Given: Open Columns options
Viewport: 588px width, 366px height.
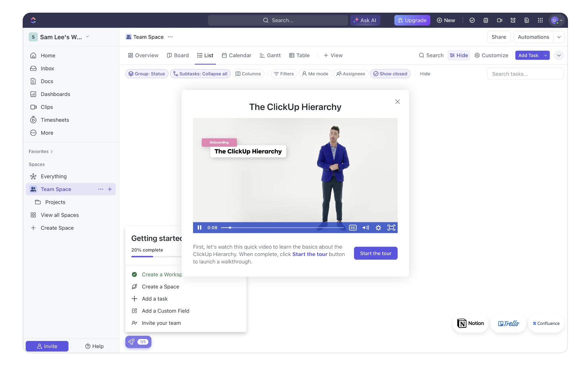Looking at the screenshot, I should 248,74.
